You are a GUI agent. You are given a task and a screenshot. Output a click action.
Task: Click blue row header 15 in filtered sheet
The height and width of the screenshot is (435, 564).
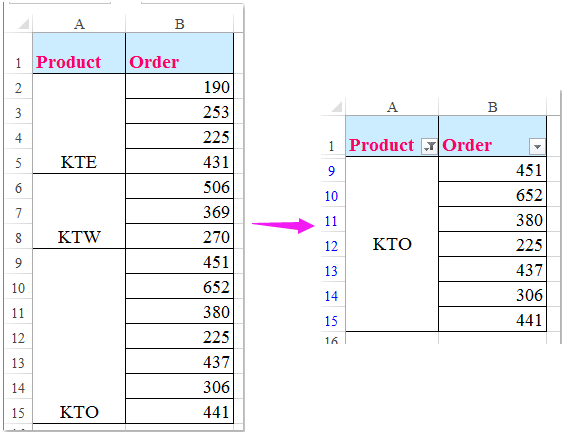point(332,320)
